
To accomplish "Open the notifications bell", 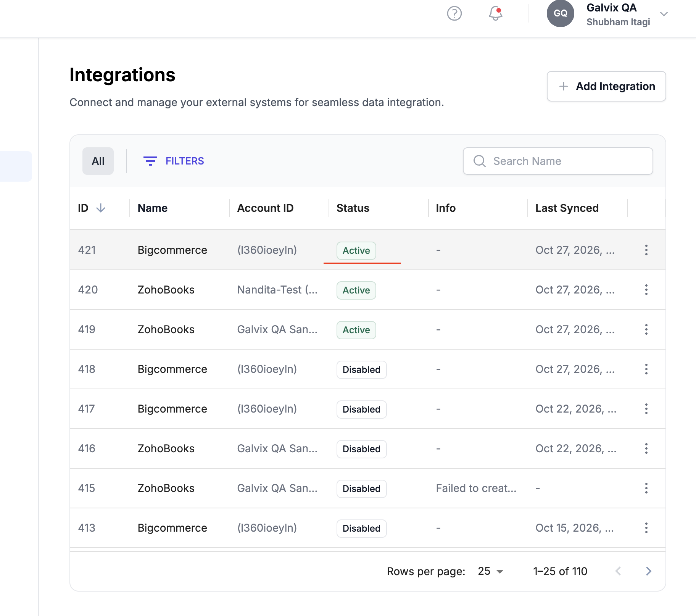I will click(495, 14).
